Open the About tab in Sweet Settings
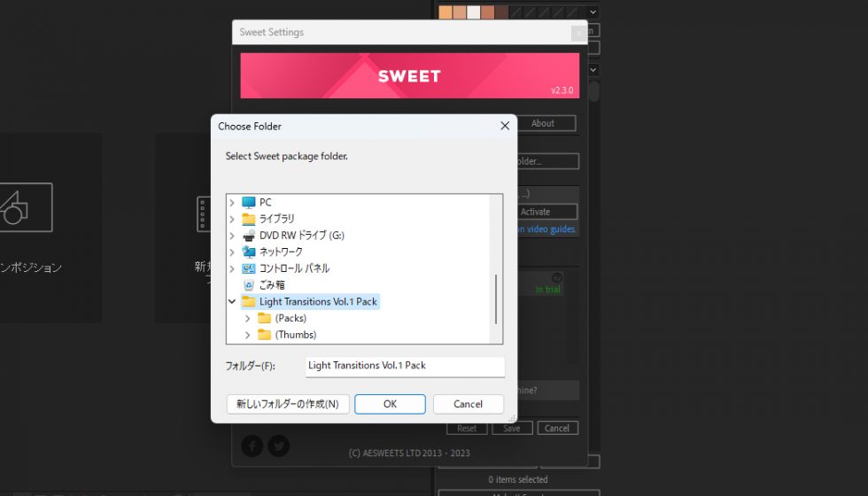 tap(542, 123)
